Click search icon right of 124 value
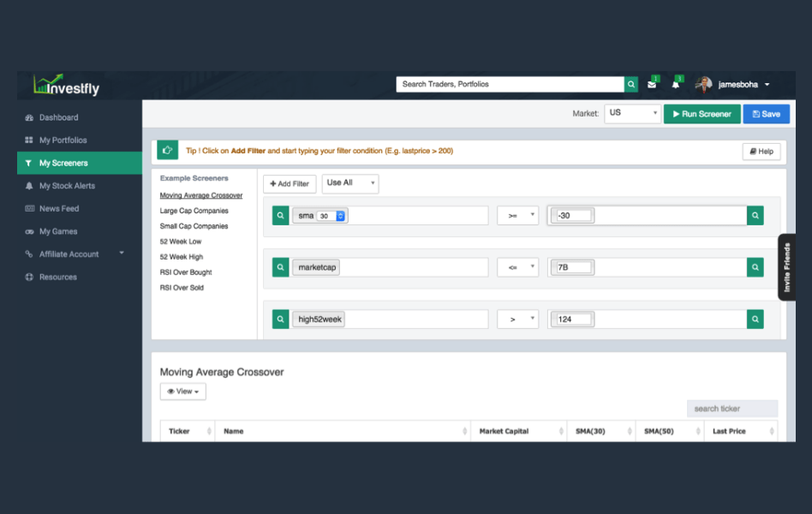Viewport: 812px width, 514px height. (x=755, y=320)
